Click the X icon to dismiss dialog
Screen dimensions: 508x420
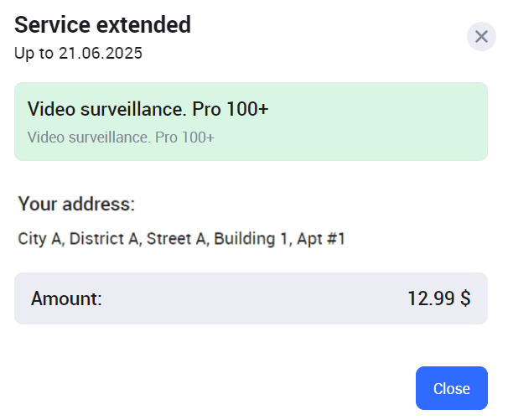(481, 37)
